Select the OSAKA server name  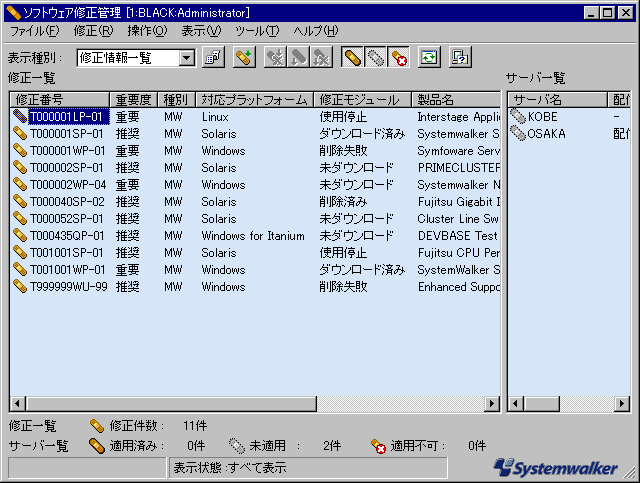click(x=547, y=134)
